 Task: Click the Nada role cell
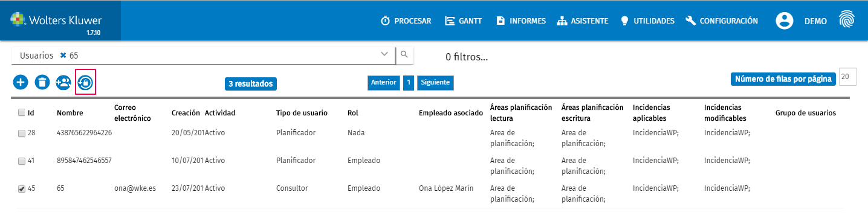356,133
